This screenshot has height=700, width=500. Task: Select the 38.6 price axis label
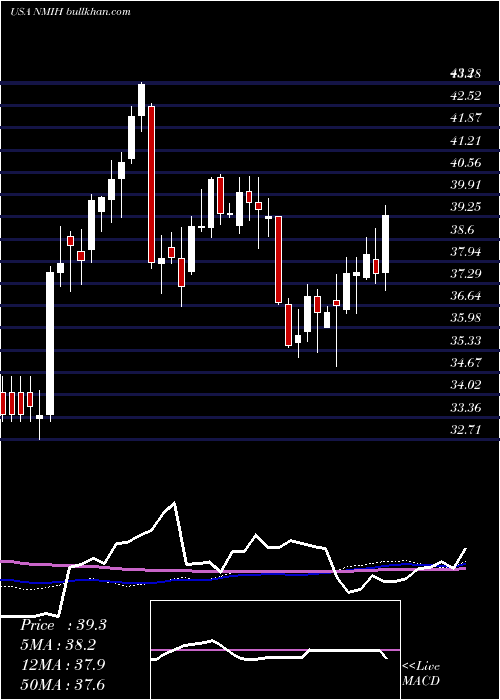click(x=462, y=229)
